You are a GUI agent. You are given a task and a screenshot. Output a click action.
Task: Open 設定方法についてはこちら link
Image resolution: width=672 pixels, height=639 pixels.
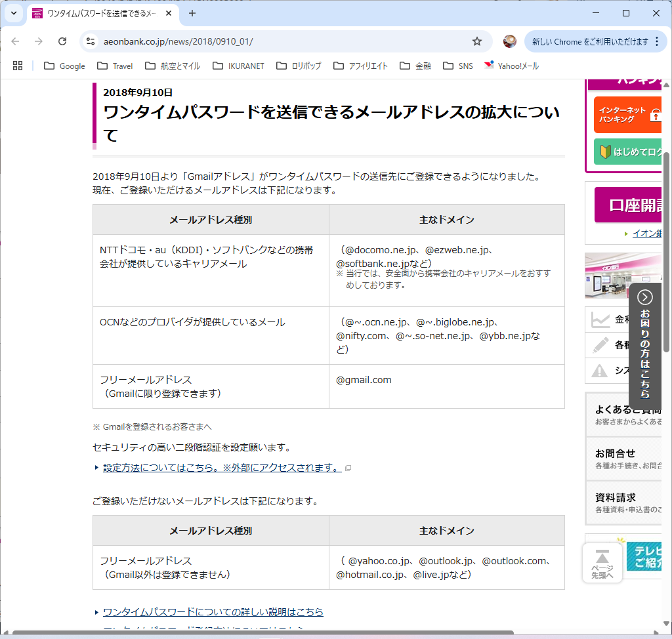(221, 468)
